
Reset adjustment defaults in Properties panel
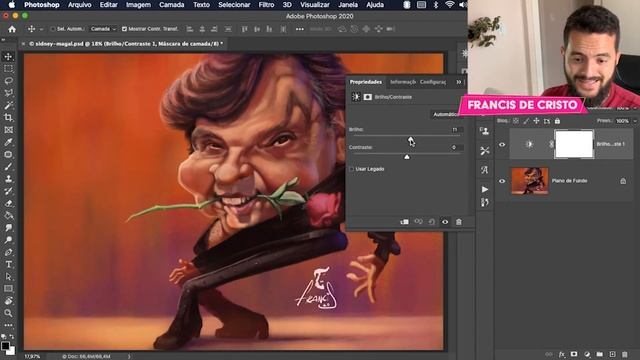point(432,222)
